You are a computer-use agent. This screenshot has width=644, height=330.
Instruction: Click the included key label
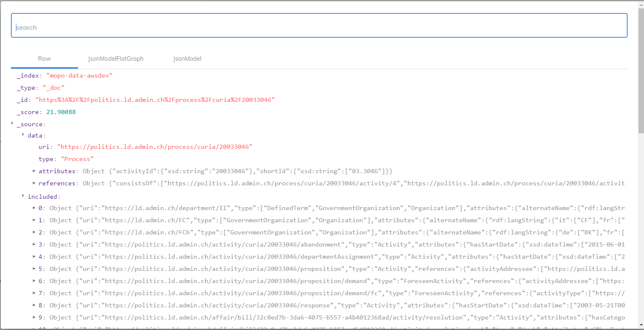tap(42, 197)
